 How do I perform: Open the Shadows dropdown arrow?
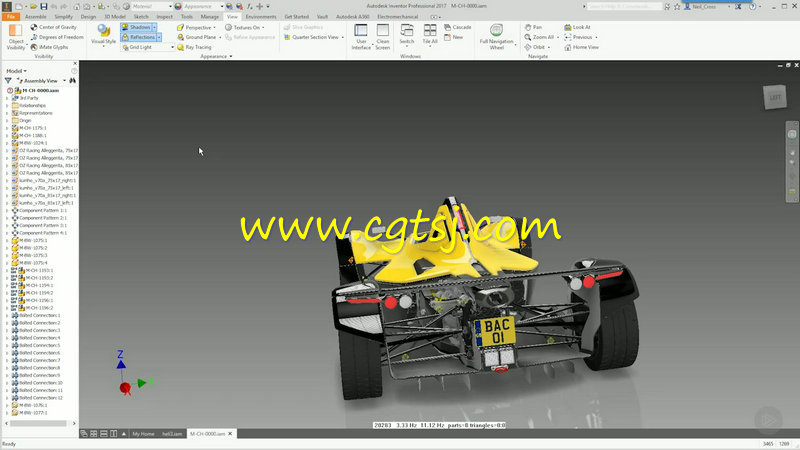(155, 27)
